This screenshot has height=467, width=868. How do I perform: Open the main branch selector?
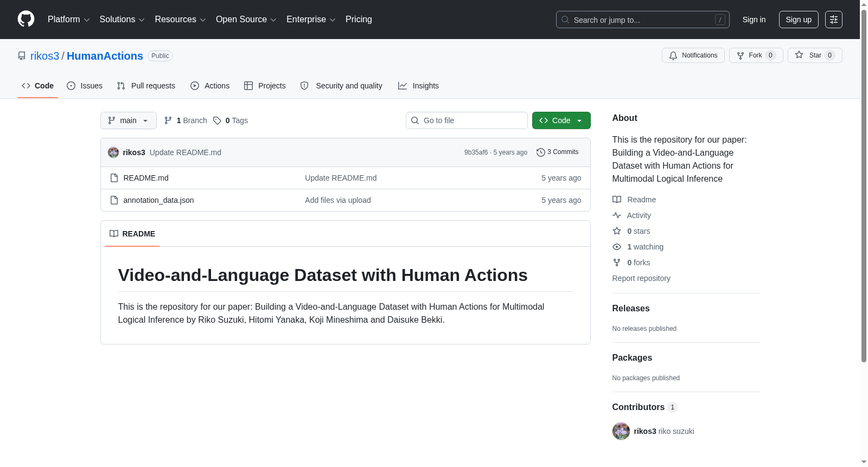[x=129, y=120]
